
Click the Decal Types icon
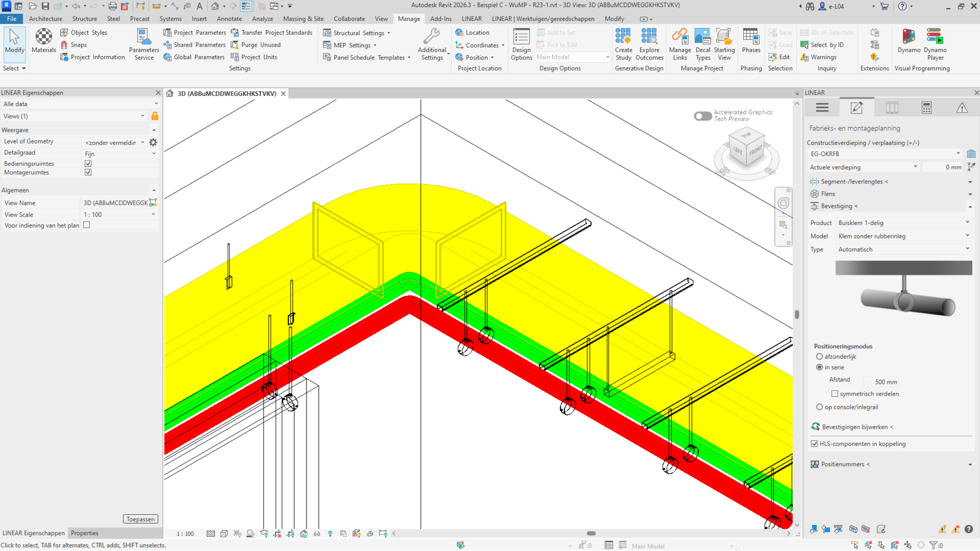703,44
